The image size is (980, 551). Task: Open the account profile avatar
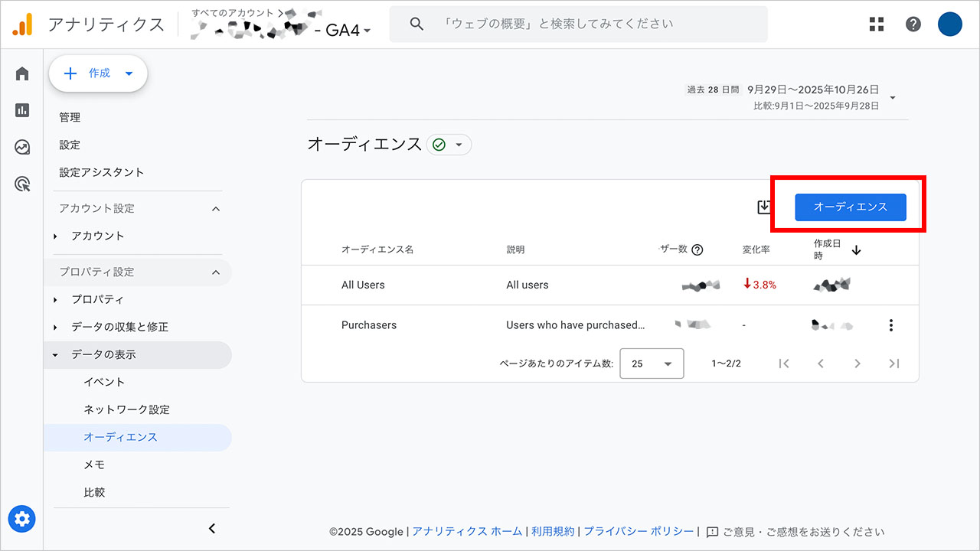tap(950, 24)
